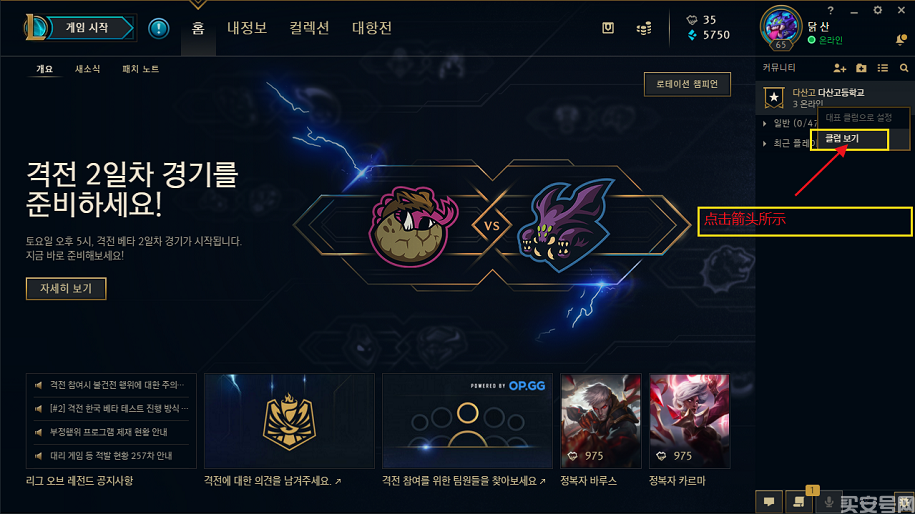The image size is (915, 514).
Task: Open the 정복자 바루스 skin thumbnail
Action: (x=600, y=421)
